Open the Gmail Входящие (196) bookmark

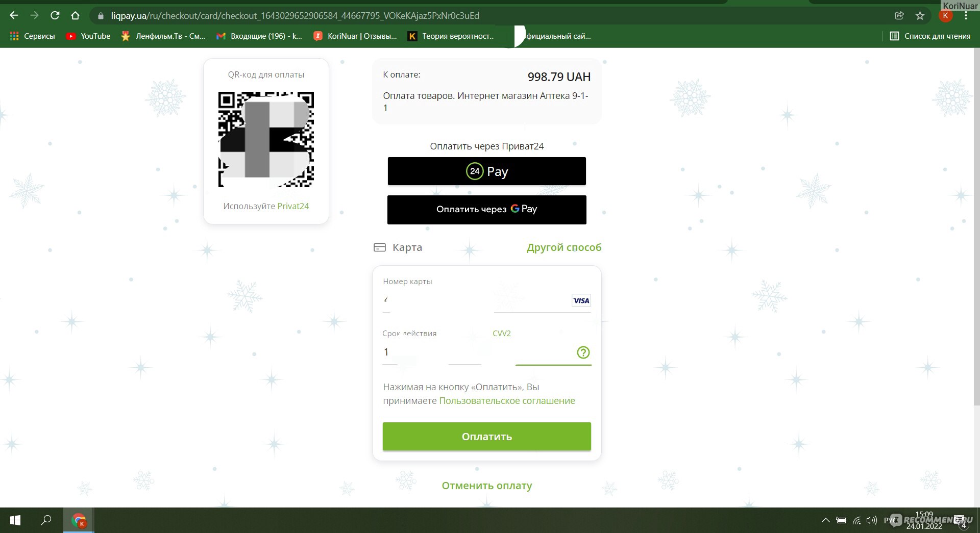click(259, 36)
